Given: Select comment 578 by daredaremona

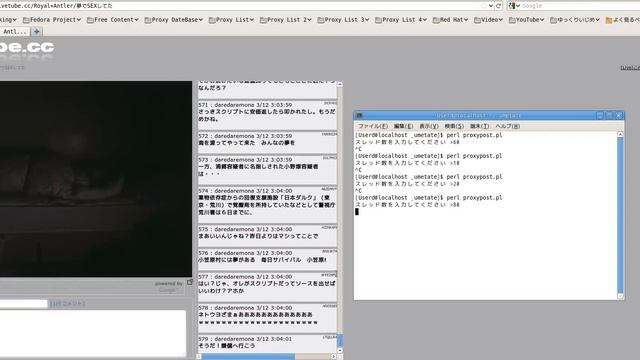Looking at the screenshot, I should coord(267,318).
